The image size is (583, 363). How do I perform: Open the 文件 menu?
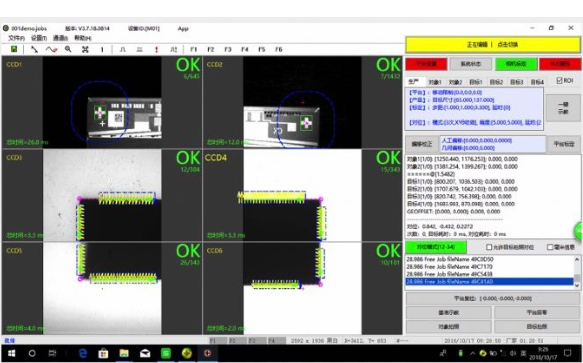16,38
